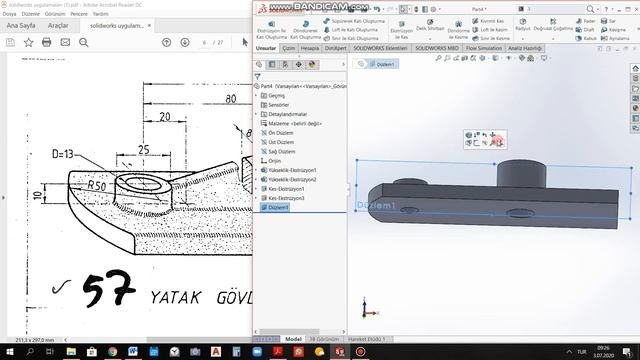Image resolution: width=640 pixels, height=360 pixels.
Task: Open the DisplayManager color ball tab
Action: tap(312, 64)
